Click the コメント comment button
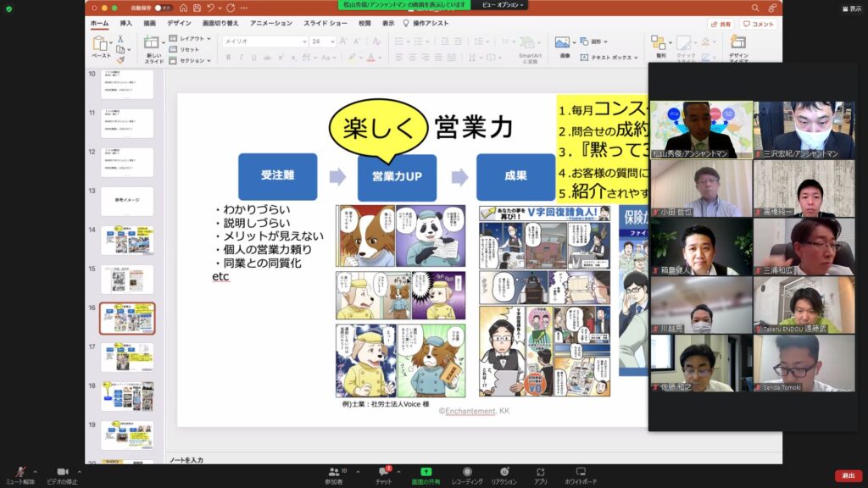The height and width of the screenshot is (488, 868). (759, 25)
